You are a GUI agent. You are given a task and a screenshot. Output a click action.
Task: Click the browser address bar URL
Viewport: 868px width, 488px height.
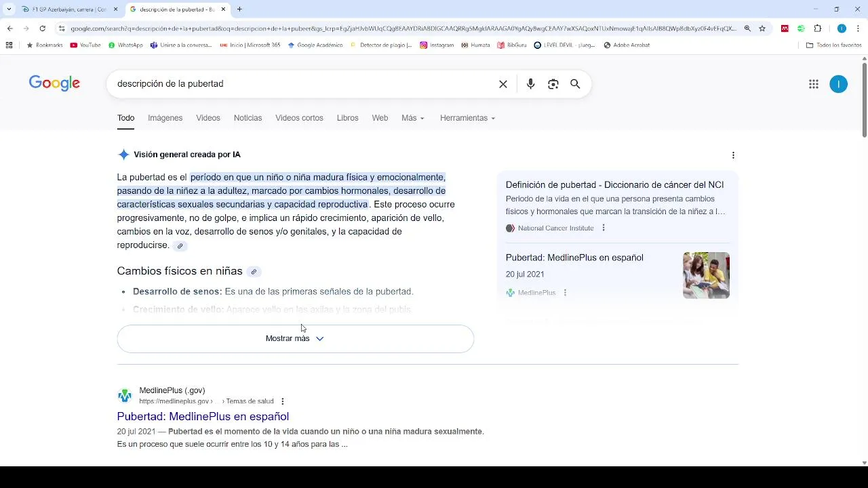pos(403,28)
